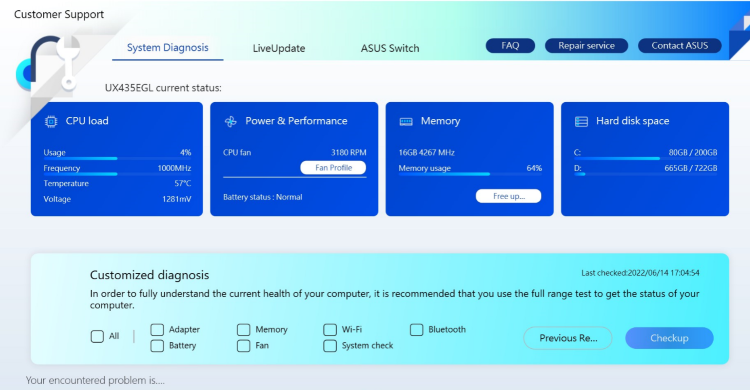Check the Wi-Fi checkbox
This screenshot has height=390, width=750.
[x=330, y=330]
